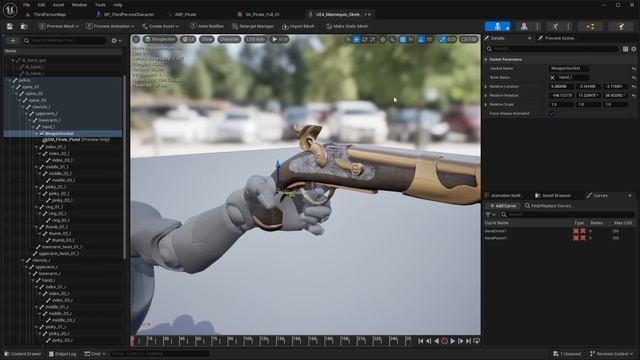Image resolution: width=640 pixels, height=360 pixels.
Task: Switch to Skeletal Mesh mode button
Action: (524, 26)
